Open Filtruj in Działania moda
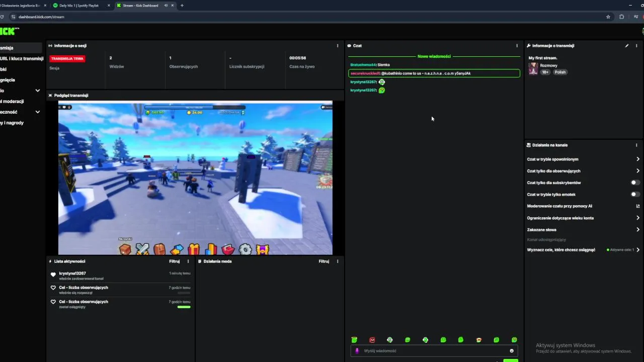Image resolution: width=644 pixels, height=362 pixels. 324,261
